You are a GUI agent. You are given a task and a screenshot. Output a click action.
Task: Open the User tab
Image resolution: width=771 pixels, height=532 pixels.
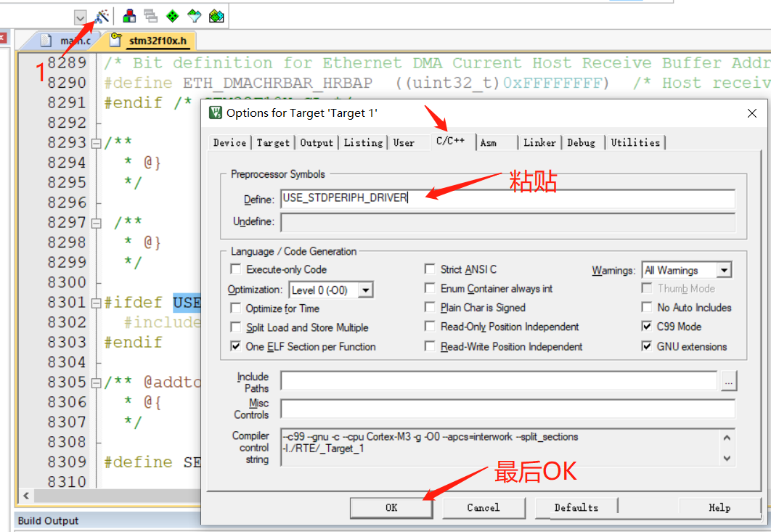[404, 142]
